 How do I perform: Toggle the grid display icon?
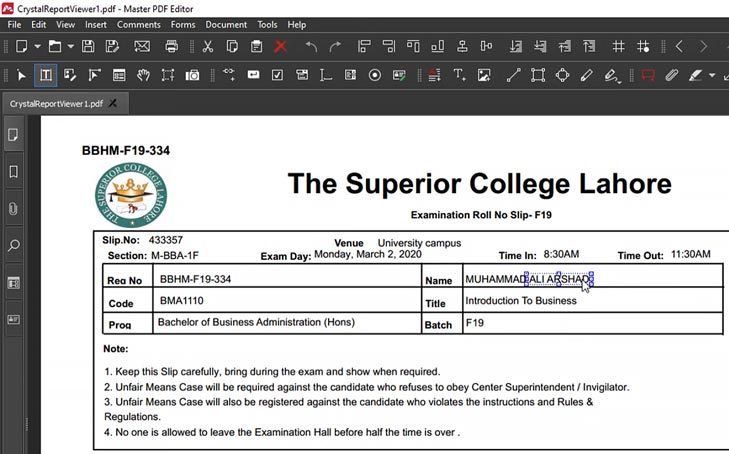618,46
